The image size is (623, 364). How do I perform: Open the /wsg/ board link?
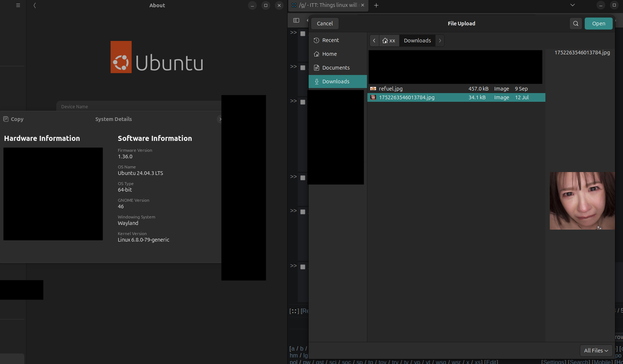click(x=441, y=362)
